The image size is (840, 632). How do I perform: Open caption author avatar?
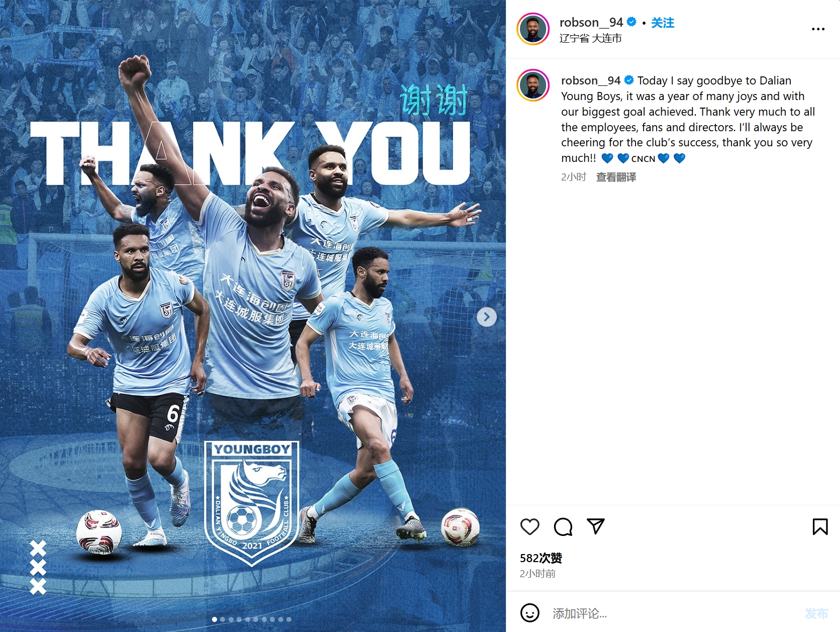tap(533, 85)
